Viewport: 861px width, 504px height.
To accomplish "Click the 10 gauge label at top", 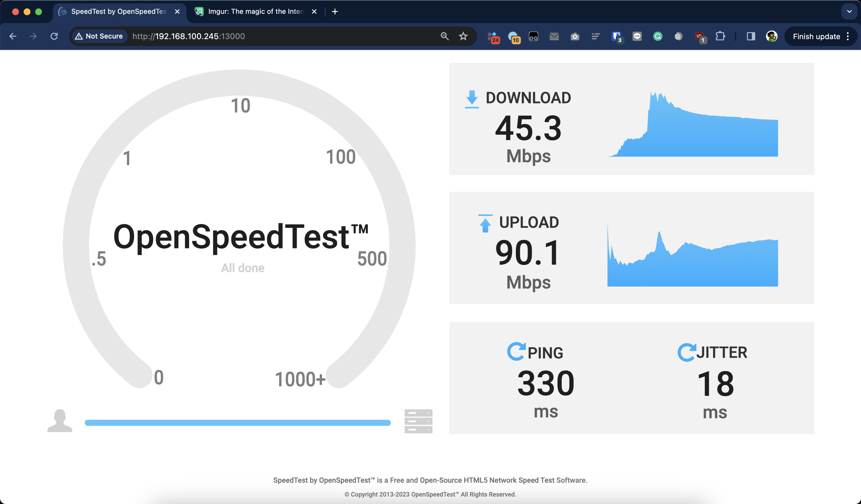I will click(x=241, y=106).
